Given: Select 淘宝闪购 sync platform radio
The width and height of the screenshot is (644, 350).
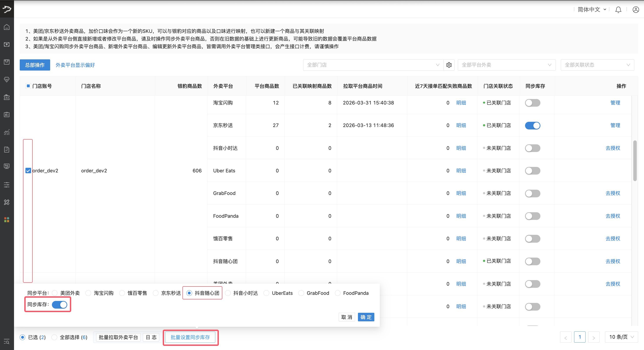Looking at the screenshot, I should tap(88, 293).
